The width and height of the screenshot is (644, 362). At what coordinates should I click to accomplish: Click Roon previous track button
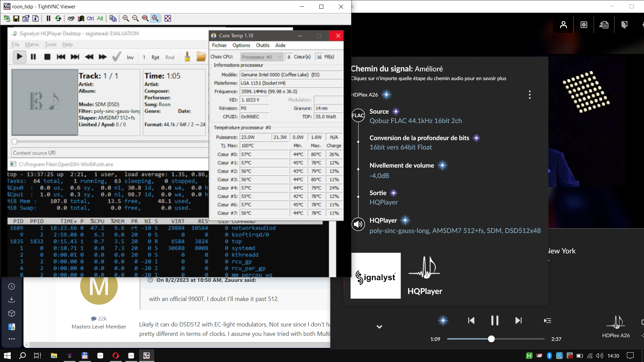point(471,320)
